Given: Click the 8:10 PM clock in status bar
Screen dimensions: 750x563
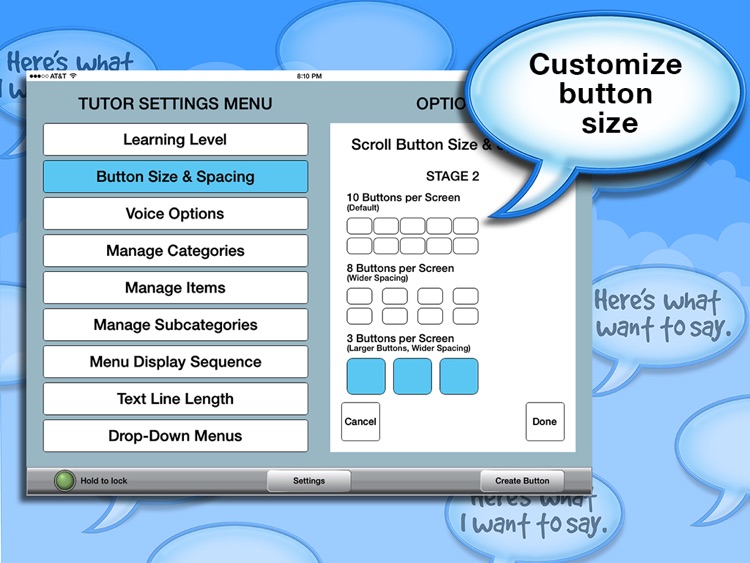Looking at the screenshot, I should (x=309, y=76).
